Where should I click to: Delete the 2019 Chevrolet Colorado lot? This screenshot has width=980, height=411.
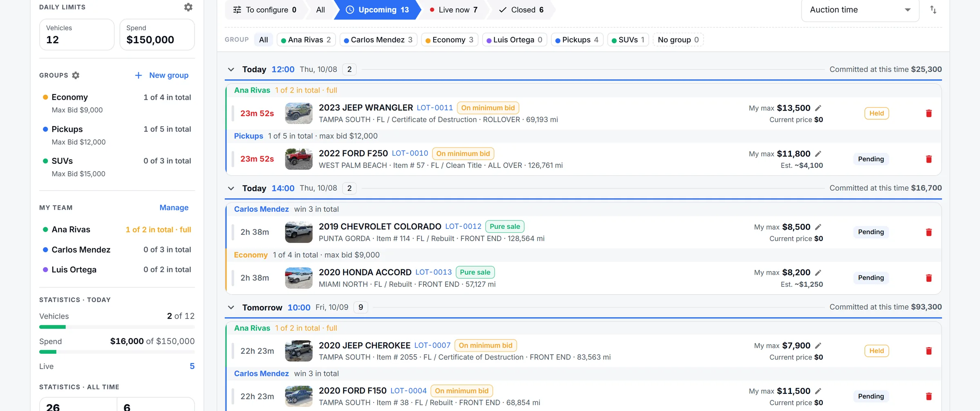pos(929,232)
